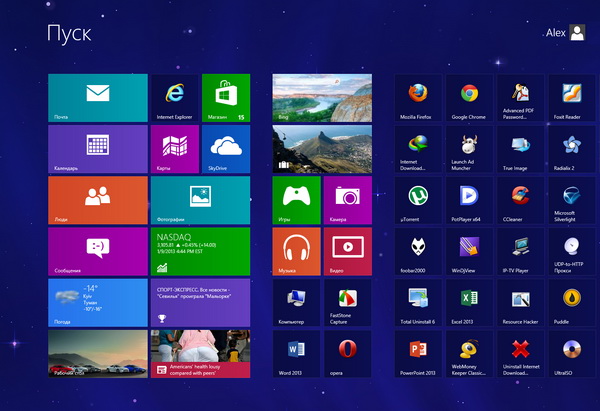The width and height of the screenshot is (600, 411).
Task: Launch PowerPoint 2013 tile
Action: click(x=420, y=354)
